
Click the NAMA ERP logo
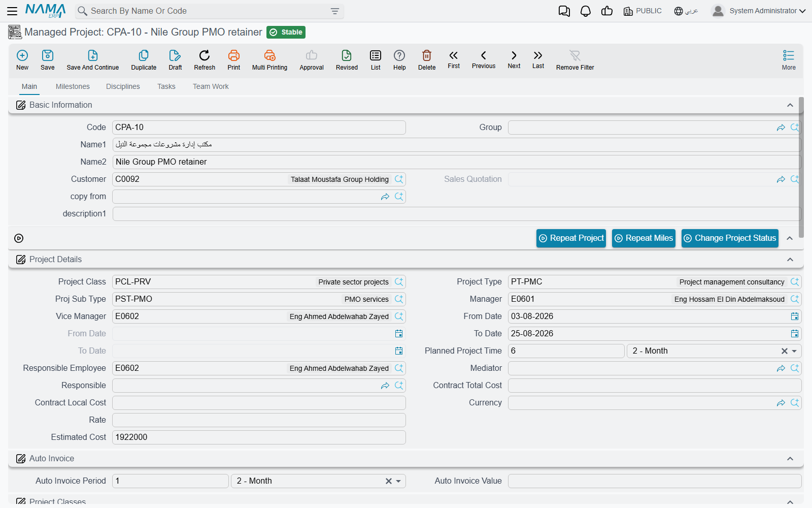pyautogui.click(x=46, y=11)
